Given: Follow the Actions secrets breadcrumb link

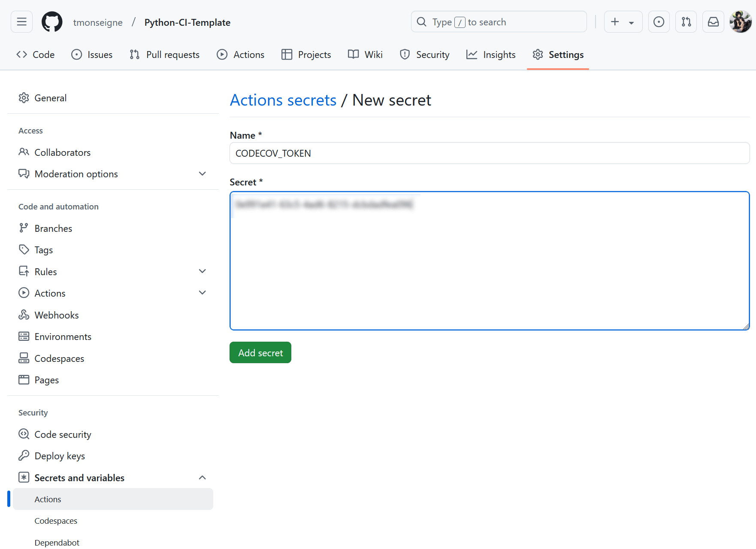Looking at the screenshot, I should coord(283,100).
